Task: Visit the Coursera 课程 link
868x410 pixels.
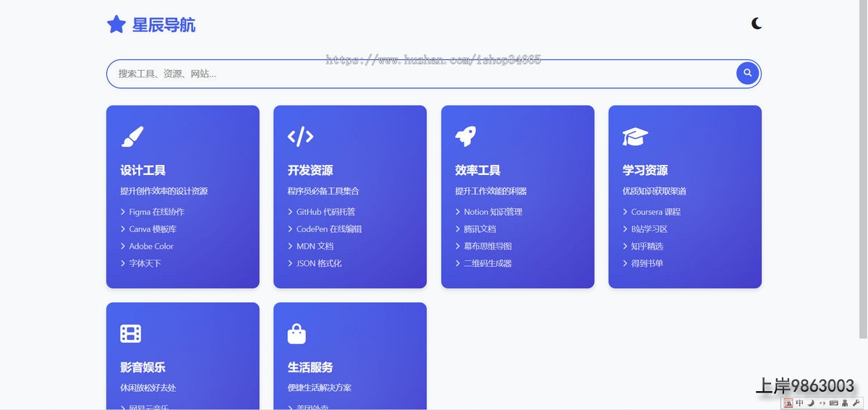Action: coord(655,212)
